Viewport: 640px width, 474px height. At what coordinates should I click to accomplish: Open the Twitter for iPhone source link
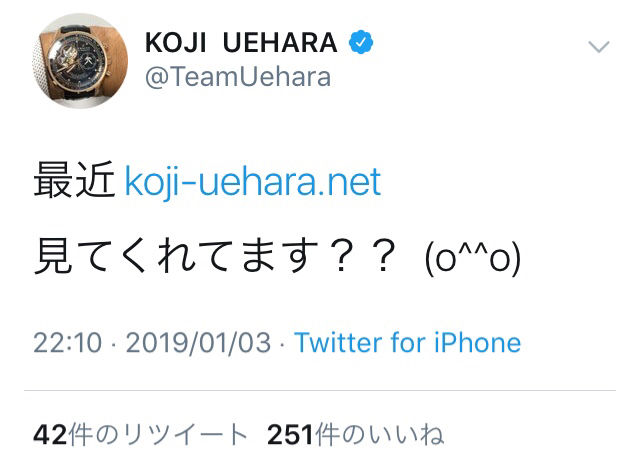tap(407, 343)
